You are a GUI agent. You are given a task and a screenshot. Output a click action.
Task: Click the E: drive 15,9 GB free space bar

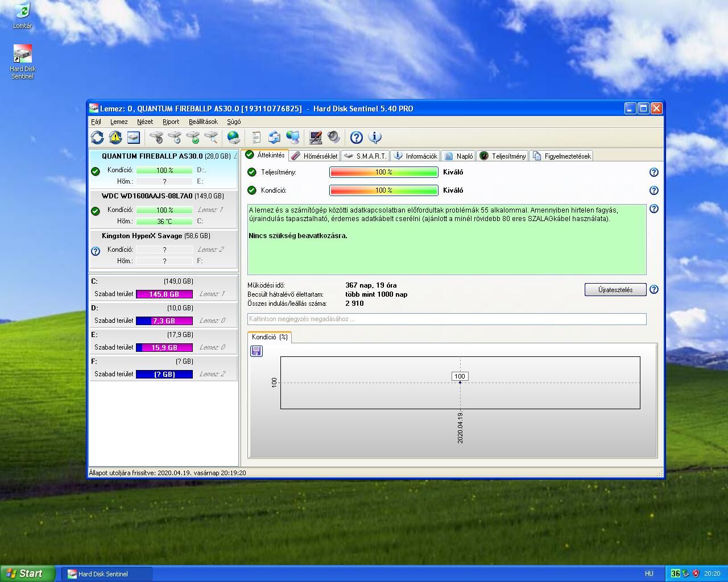[164, 348]
